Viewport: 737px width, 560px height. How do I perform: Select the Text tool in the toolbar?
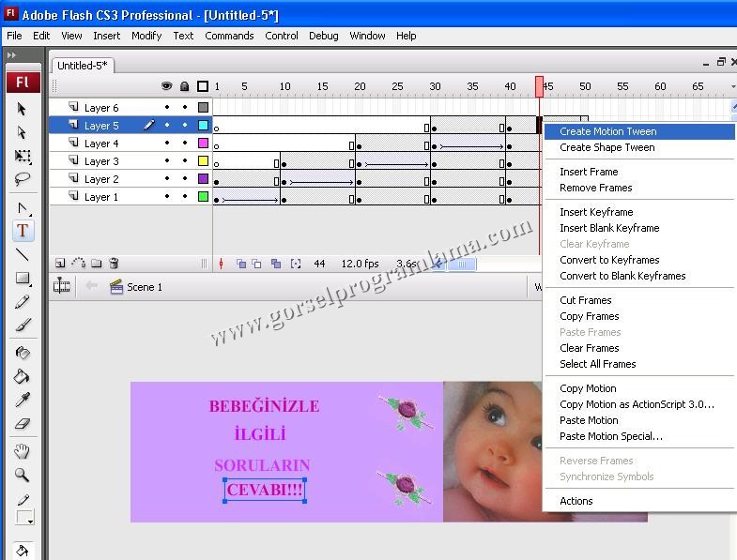click(23, 230)
